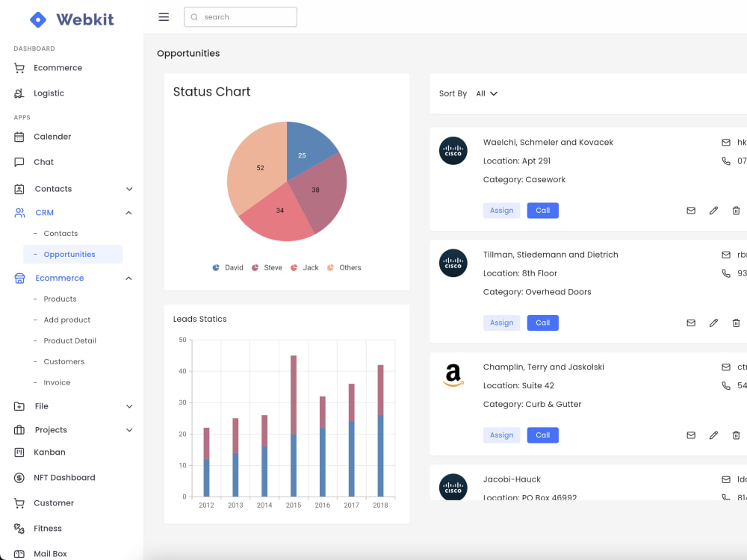The height and width of the screenshot is (560, 747).
Task: Open Contacts under the CRM menu
Action: pyautogui.click(x=61, y=233)
